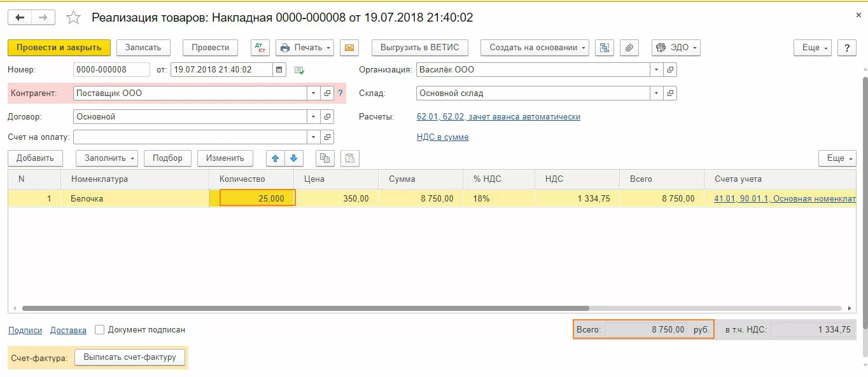Click green status icon beside date

[x=299, y=70]
